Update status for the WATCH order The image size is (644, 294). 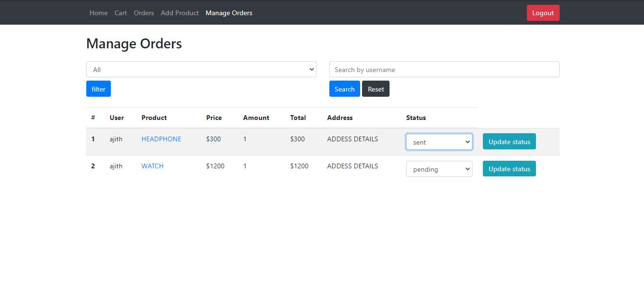click(x=509, y=168)
